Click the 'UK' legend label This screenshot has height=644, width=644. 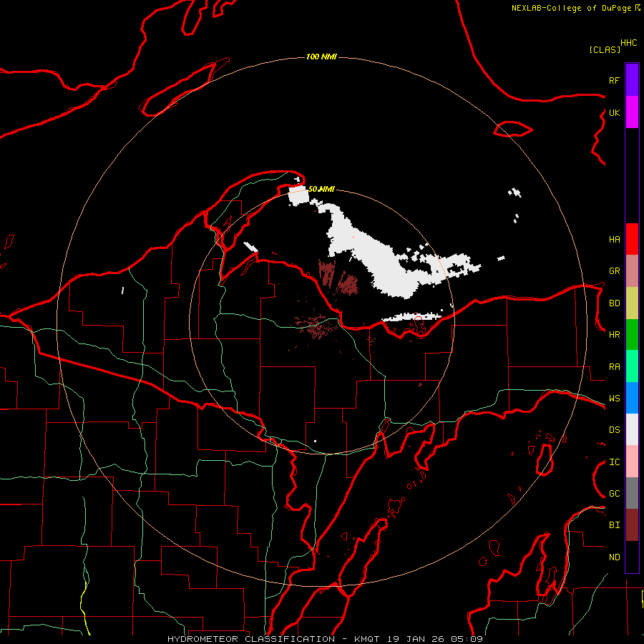coord(614,112)
